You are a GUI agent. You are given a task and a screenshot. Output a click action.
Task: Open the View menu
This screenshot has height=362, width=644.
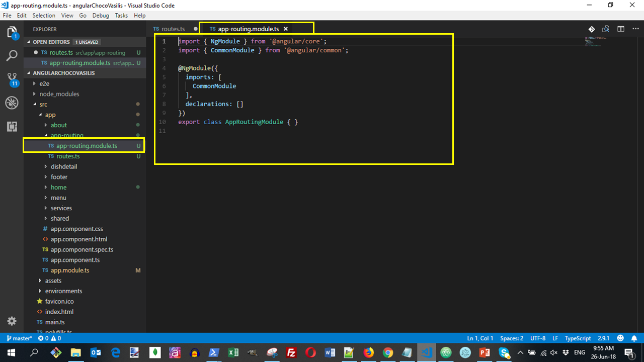coord(67,16)
